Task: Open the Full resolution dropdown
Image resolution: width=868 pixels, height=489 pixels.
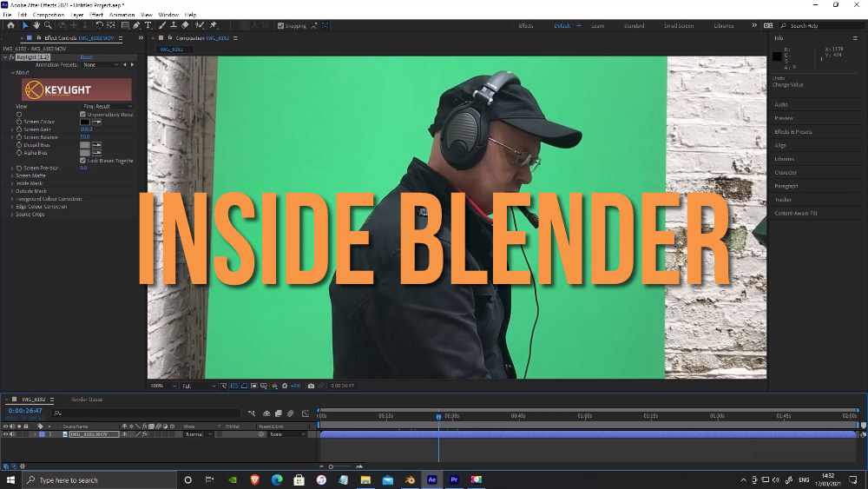Action: [199, 386]
